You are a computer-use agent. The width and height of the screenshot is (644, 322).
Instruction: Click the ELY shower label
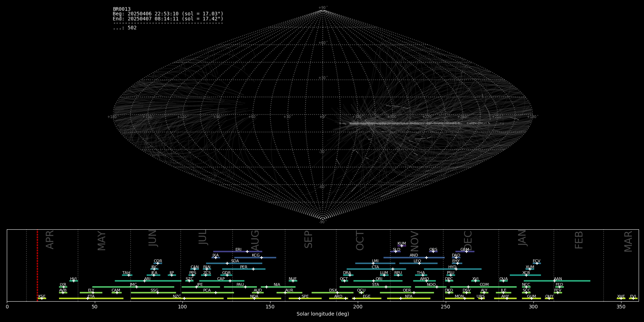tap(91, 291)
